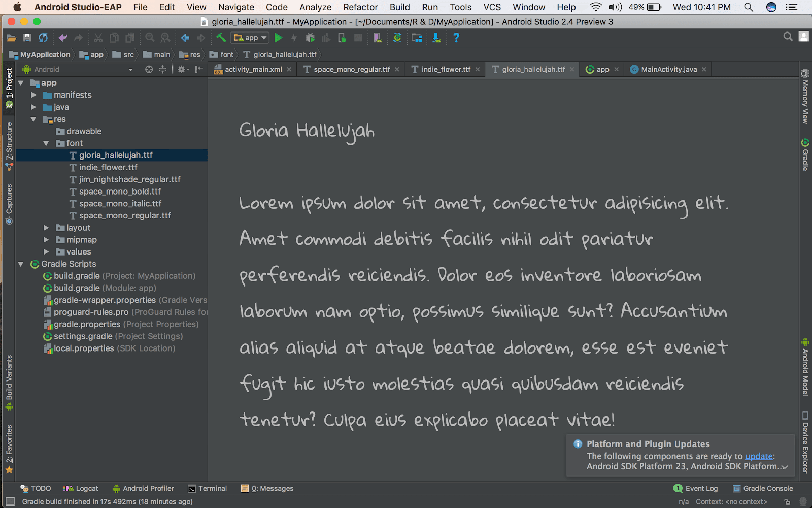Open the Terminal tool window
Image resolution: width=812 pixels, height=508 pixels.
pos(208,488)
